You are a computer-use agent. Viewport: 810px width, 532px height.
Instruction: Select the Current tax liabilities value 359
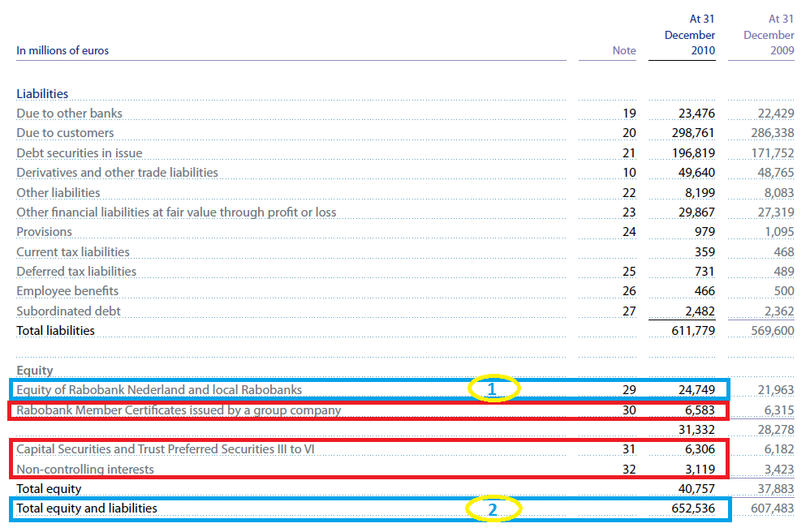pyautogui.click(x=704, y=252)
